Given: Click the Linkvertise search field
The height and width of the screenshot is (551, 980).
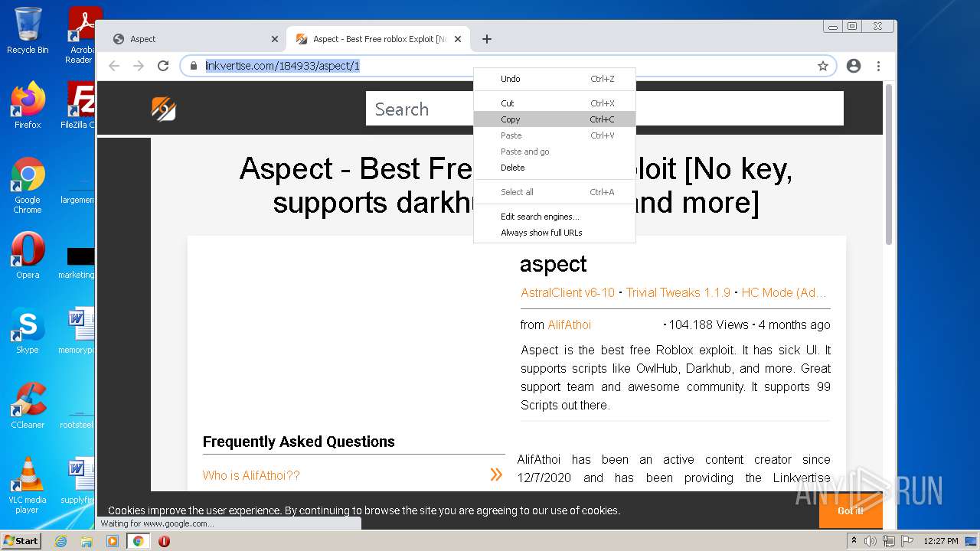Looking at the screenshot, I should [x=605, y=109].
